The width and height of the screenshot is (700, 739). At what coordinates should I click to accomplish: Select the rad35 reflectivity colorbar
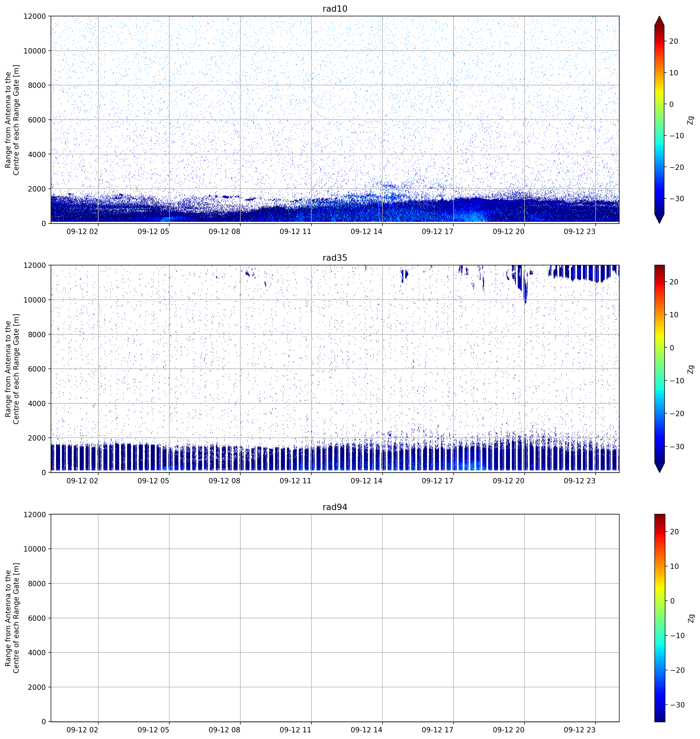coord(659,369)
